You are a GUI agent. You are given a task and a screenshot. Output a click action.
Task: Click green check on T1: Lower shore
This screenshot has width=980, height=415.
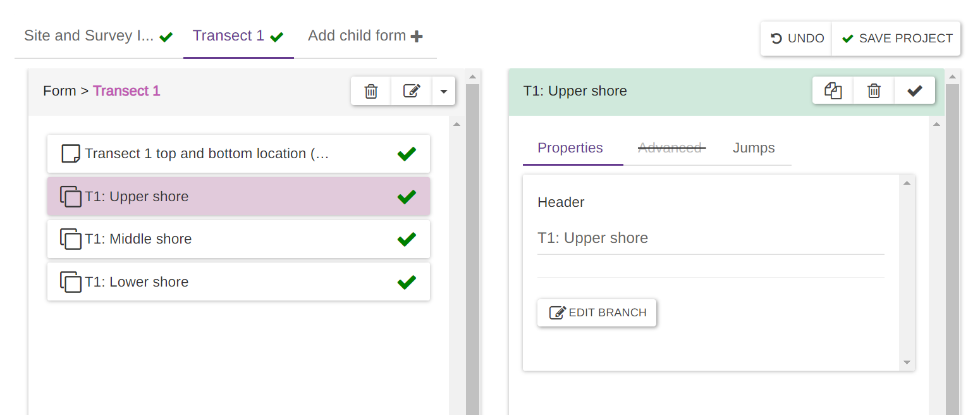pyautogui.click(x=407, y=282)
